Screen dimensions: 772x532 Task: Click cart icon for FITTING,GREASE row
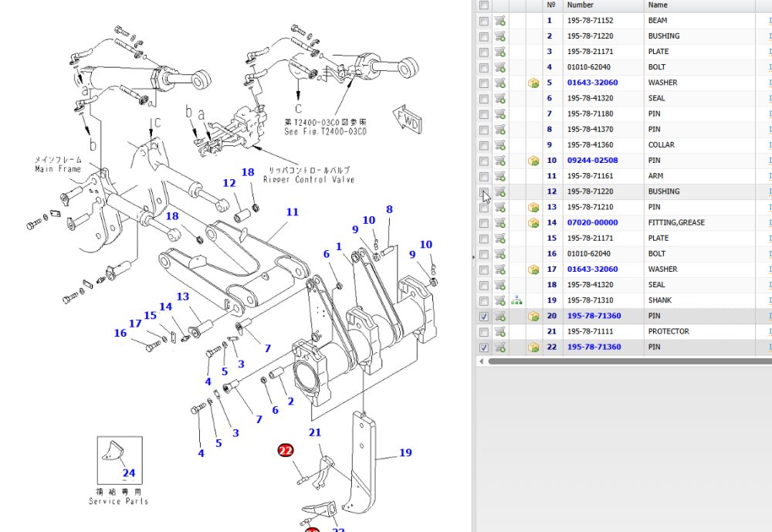pos(499,222)
